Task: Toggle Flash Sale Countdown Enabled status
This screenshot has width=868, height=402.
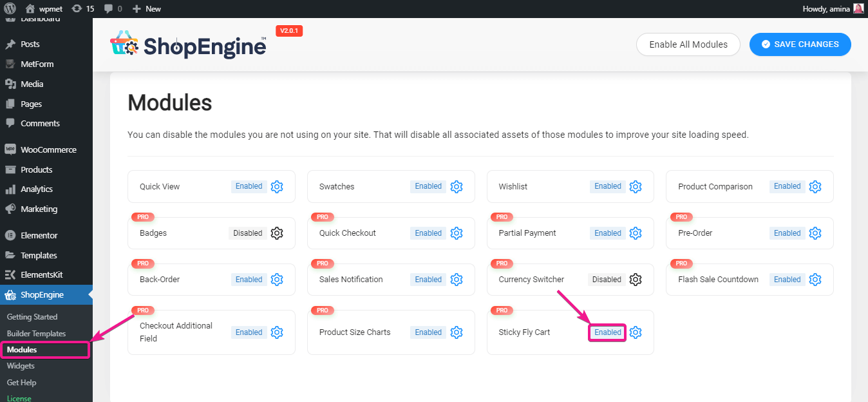Action: [787, 280]
